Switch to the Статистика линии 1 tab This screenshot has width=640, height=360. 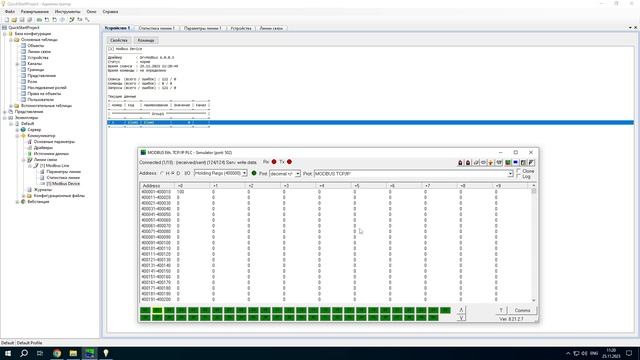[157, 28]
